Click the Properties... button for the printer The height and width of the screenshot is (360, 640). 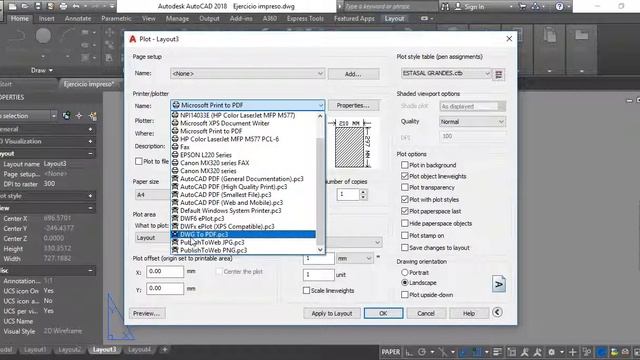353,105
